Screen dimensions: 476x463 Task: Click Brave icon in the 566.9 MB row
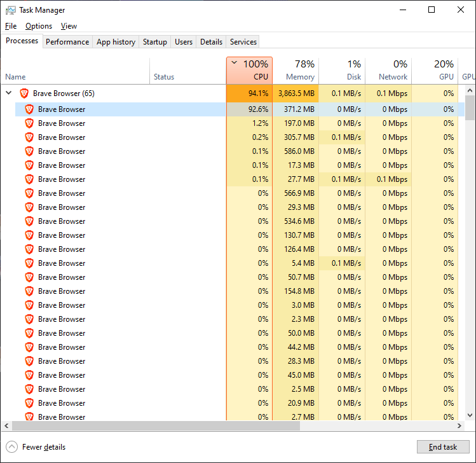coord(29,193)
